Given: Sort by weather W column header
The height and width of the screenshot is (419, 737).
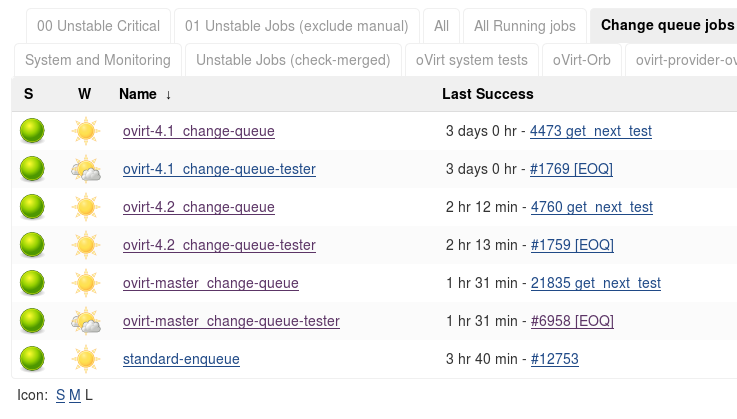Looking at the screenshot, I should click(x=85, y=94).
